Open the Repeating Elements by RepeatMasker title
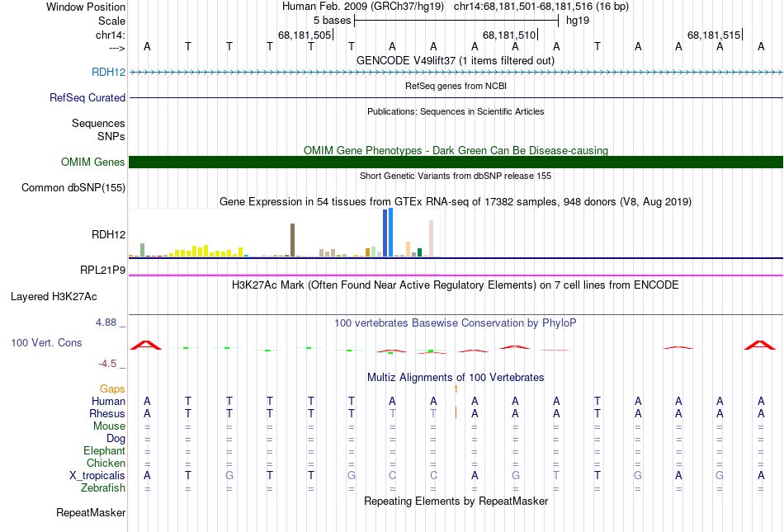Viewport: 784px width, 532px height. tap(456, 501)
